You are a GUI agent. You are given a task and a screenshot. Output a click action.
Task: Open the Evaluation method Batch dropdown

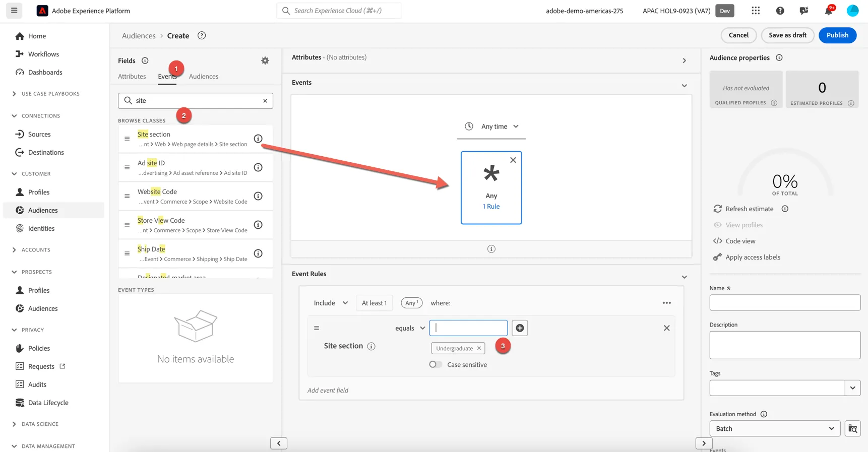[775, 429]
